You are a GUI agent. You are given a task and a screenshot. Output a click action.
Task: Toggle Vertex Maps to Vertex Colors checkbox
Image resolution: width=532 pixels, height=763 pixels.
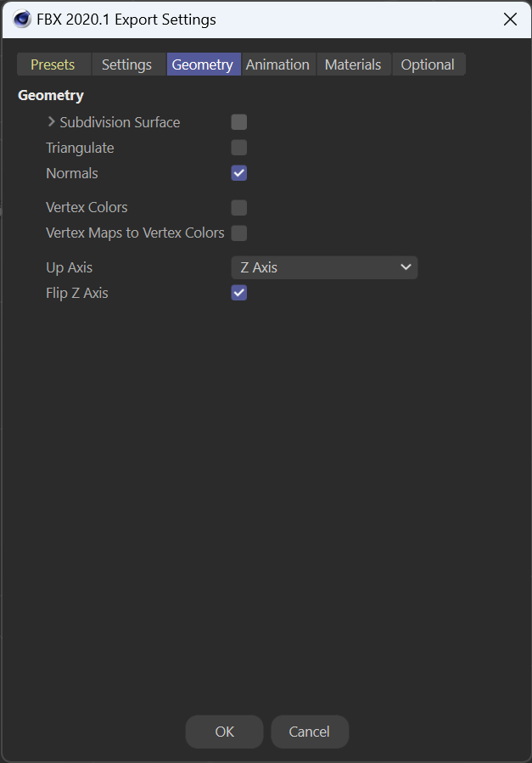238,233
